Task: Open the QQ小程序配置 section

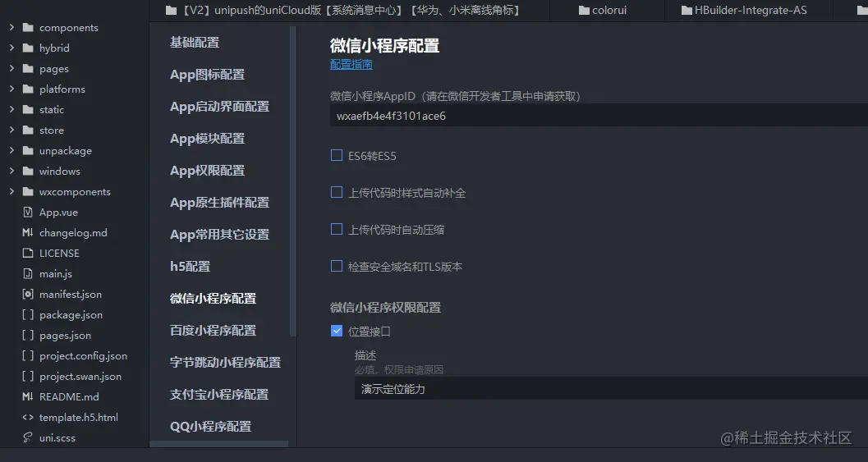Action: click(210, 427)
